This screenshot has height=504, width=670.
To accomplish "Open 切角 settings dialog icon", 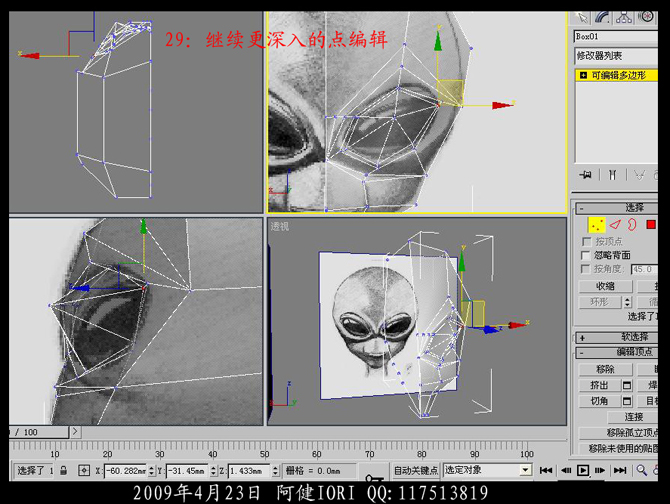I will 626,401.
